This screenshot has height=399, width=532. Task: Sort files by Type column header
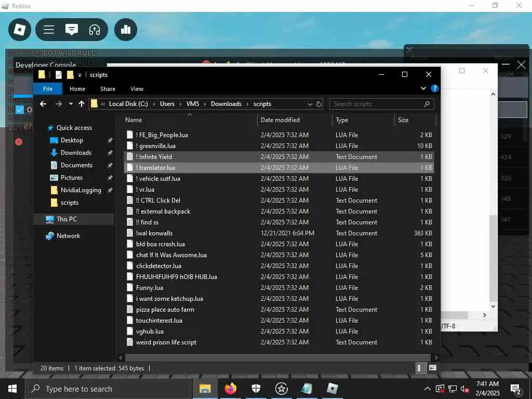click(342, 120)
